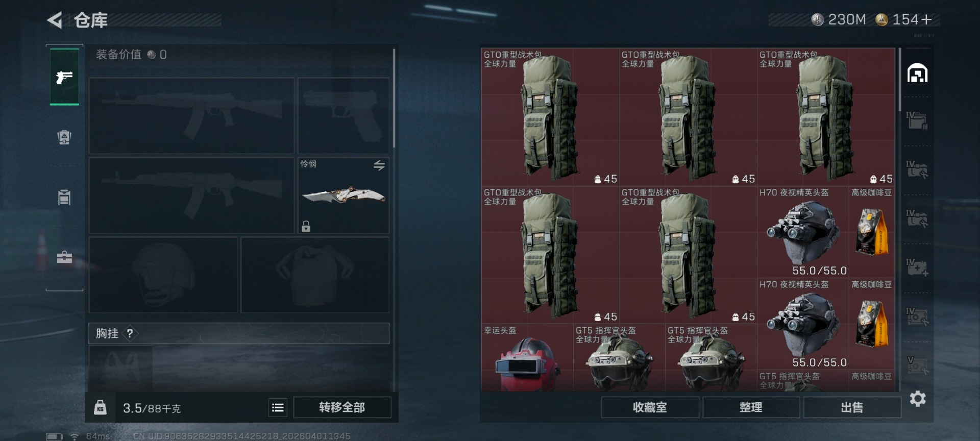The height and width of the screenshot is (441, 980).
Task: Open the briefcase safe-box sidebar icon
Action: (x=64, y=257)
